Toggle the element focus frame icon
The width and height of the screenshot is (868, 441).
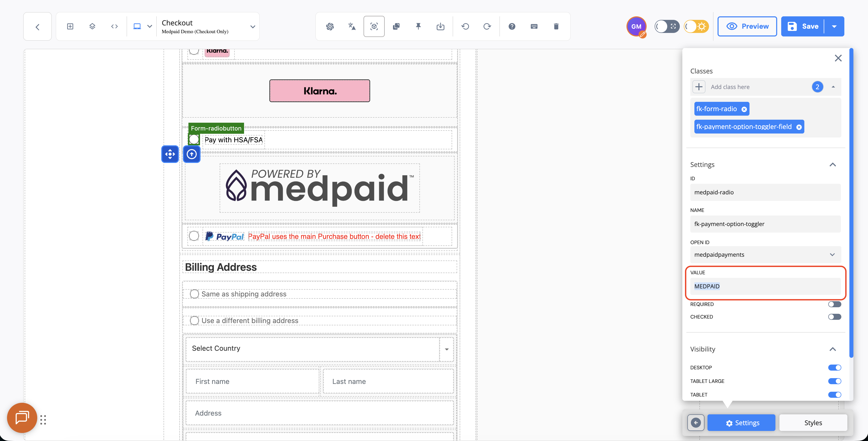[x=374, y=26]
